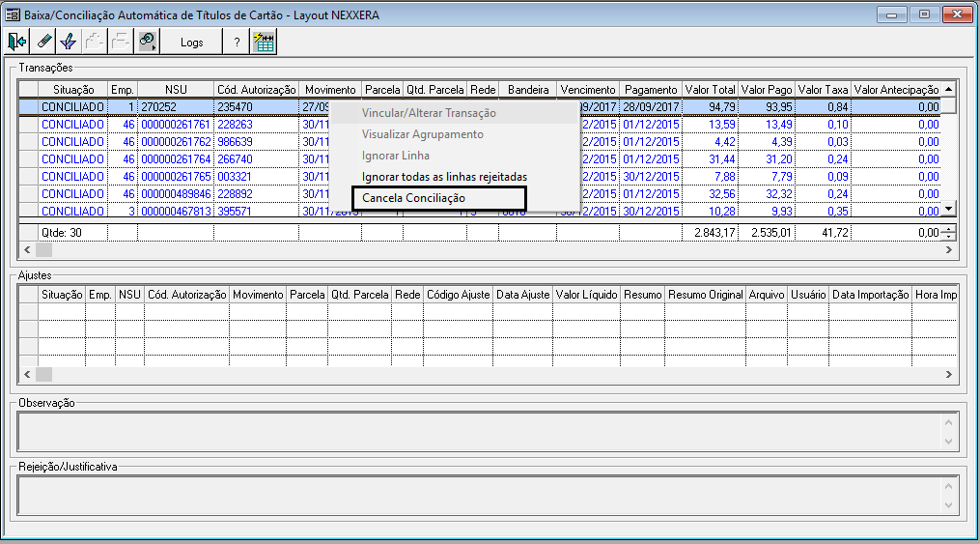
Task: Click Observação scrollbar down arrow
Action: point(949,442)
